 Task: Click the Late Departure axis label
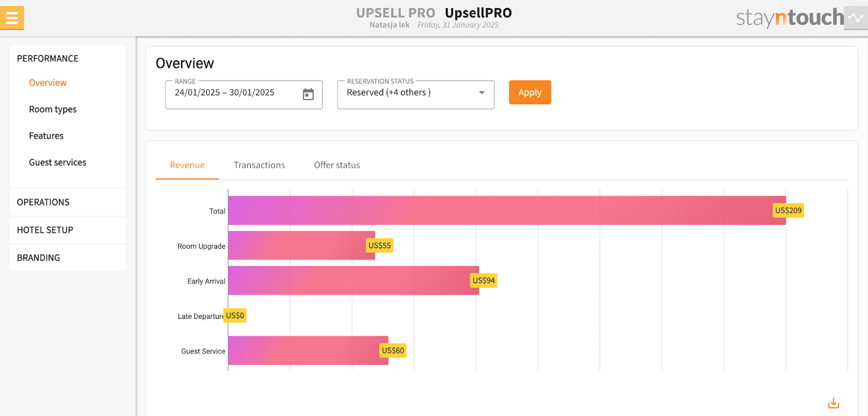point(201,316)
